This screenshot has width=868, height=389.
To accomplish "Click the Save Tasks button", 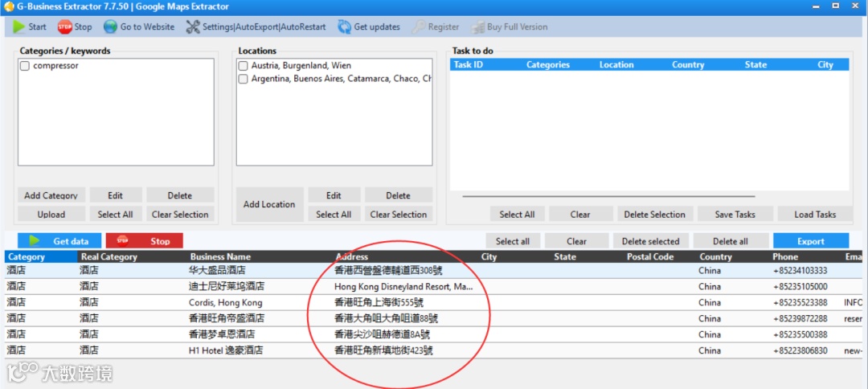I will [735, 214].
